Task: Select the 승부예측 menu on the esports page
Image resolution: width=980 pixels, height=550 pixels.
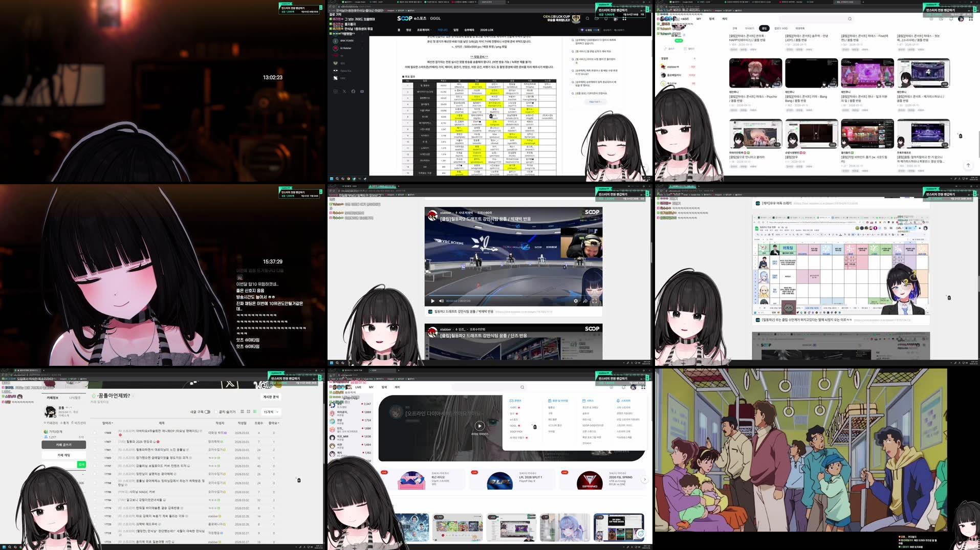Action: tap(470, 30)
